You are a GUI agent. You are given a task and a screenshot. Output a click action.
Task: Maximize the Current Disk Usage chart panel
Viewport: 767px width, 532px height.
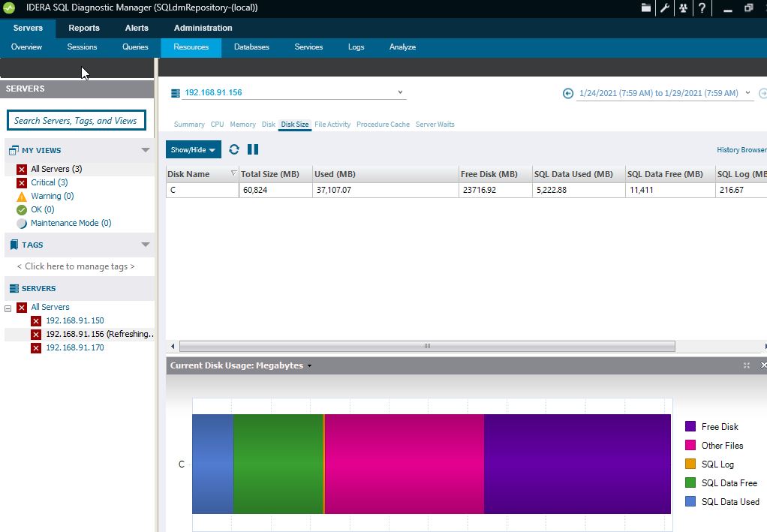coord(747,365)
